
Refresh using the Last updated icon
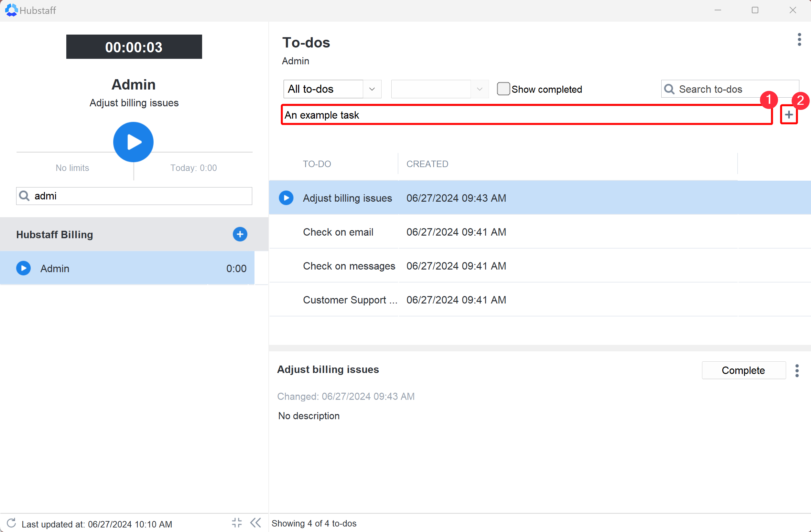point(11,523)
